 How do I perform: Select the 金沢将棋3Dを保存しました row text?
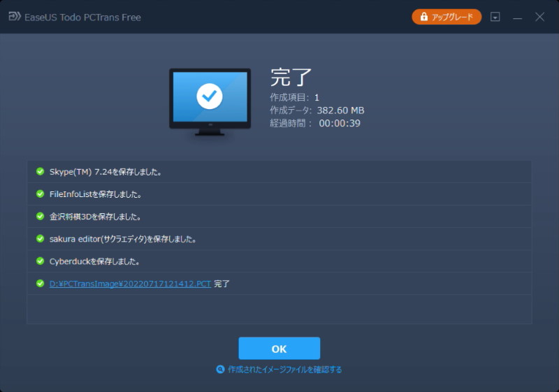tap(95, 217)
